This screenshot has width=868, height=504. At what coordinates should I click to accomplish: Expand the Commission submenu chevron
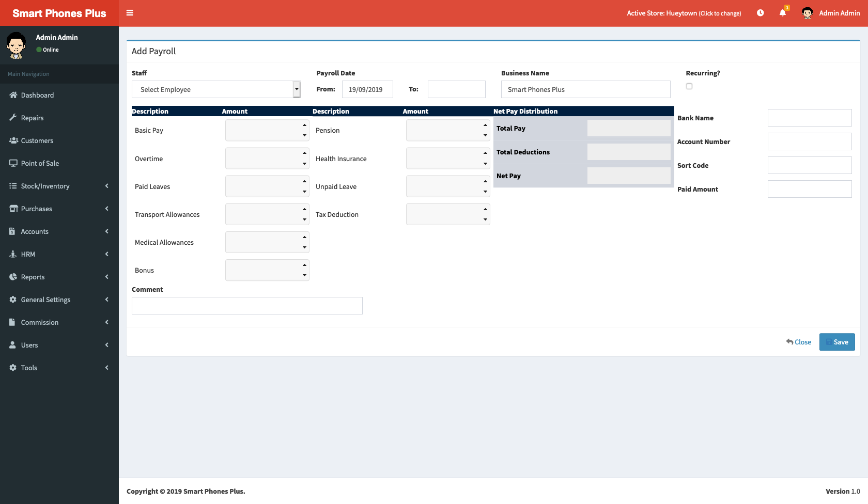coord(107,322)
